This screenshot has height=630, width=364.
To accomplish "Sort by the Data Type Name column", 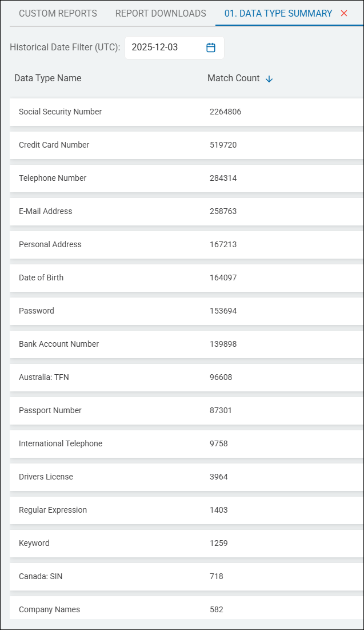I will (x=48, y=78).
